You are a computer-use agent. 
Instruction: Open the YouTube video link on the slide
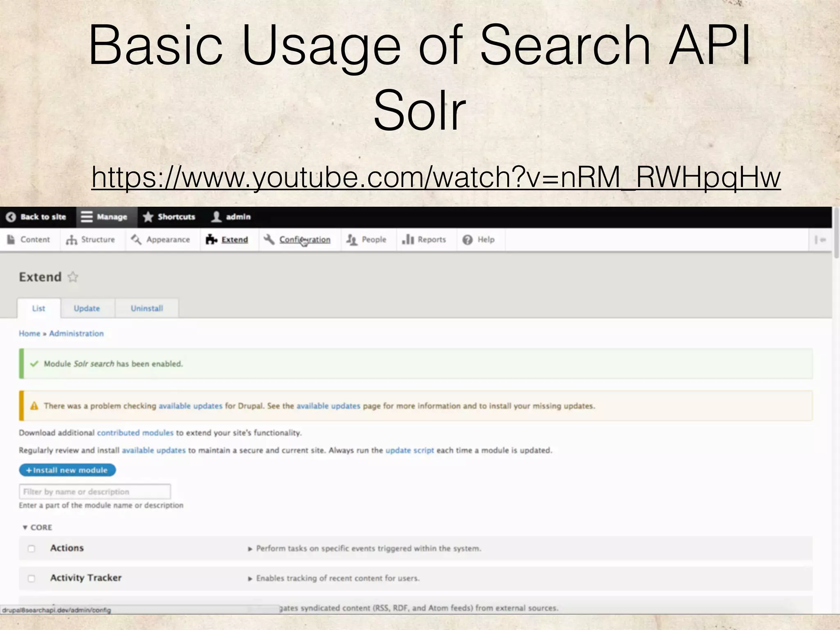tap(436, 177)
